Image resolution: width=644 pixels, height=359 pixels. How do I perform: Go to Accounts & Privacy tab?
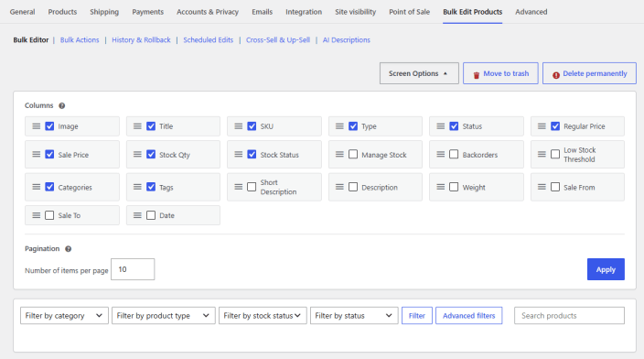pos(208,12)
